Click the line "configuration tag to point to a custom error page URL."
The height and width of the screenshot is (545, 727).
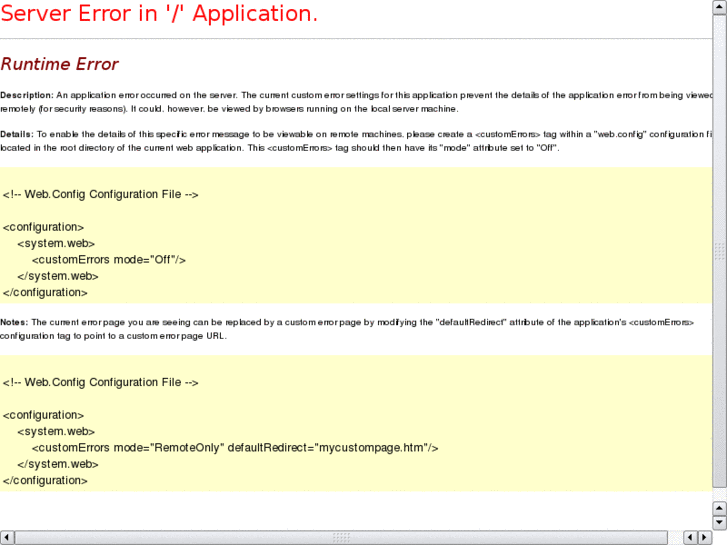pos(114,336)
